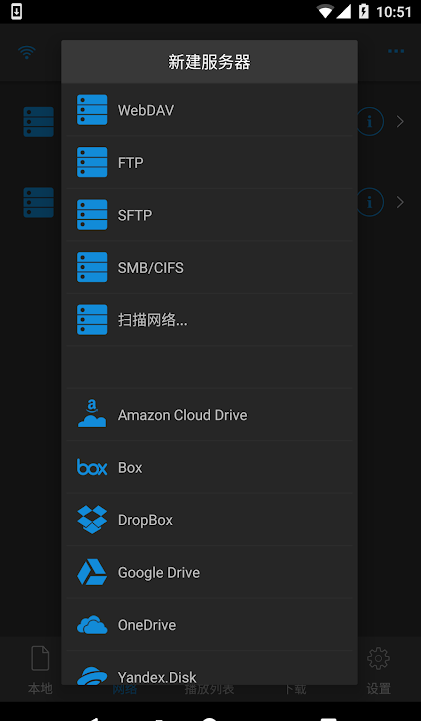
Task: Add an SMB/CIFS server entry
Action: [210, 267]
